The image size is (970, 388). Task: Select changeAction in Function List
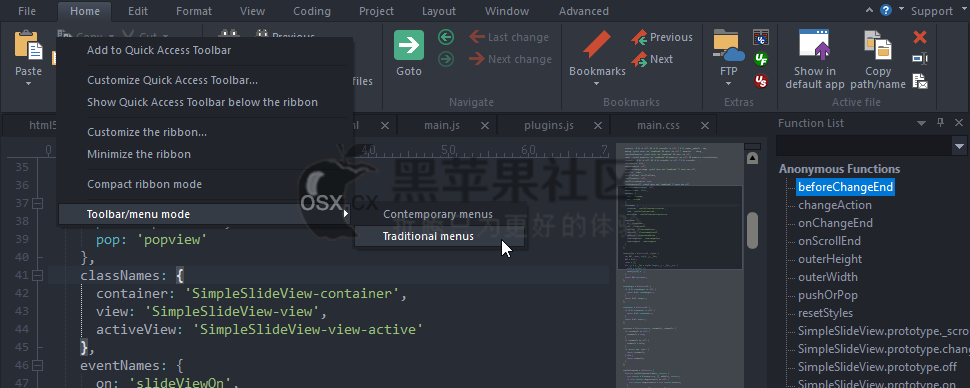pyautogui.click(x=835, y=205)
